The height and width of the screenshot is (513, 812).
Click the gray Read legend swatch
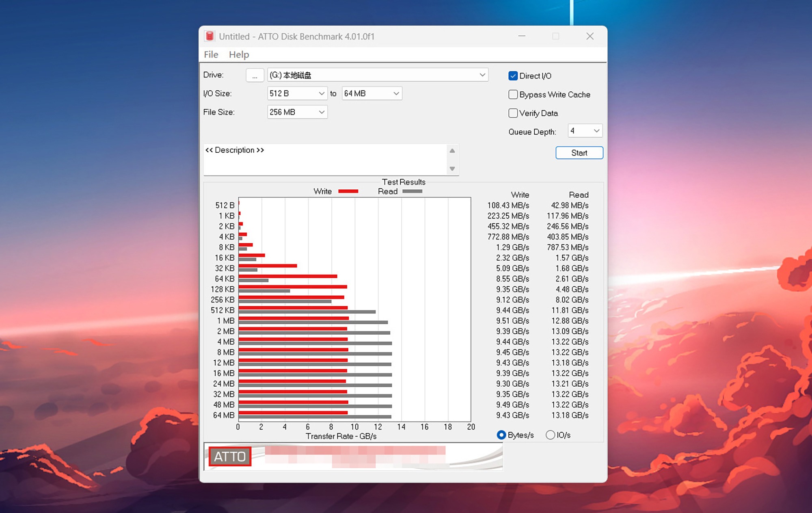click(412, 191)
